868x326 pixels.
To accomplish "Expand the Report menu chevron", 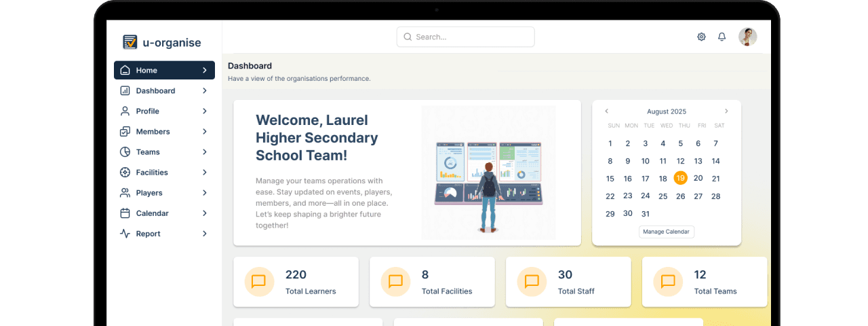I will [205, 233].
